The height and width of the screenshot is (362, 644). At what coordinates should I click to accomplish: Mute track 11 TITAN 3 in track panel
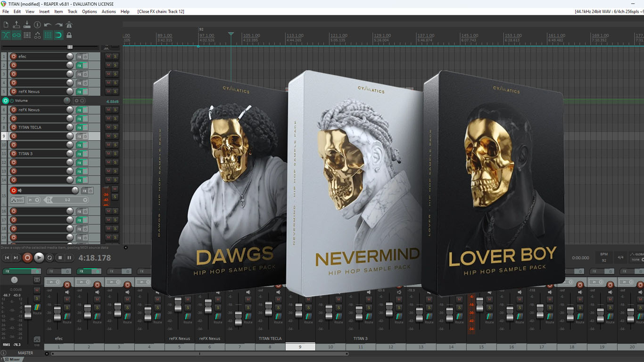coord(108,154)
